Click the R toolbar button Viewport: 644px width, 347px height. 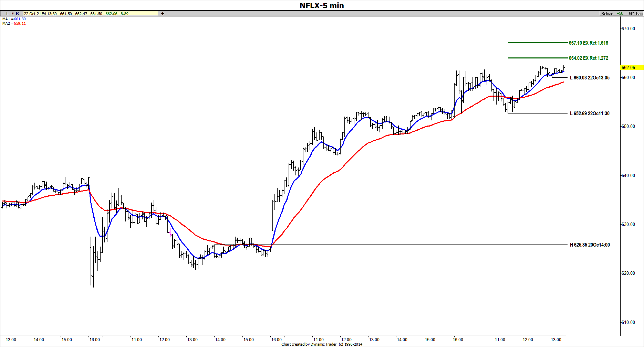18,14
